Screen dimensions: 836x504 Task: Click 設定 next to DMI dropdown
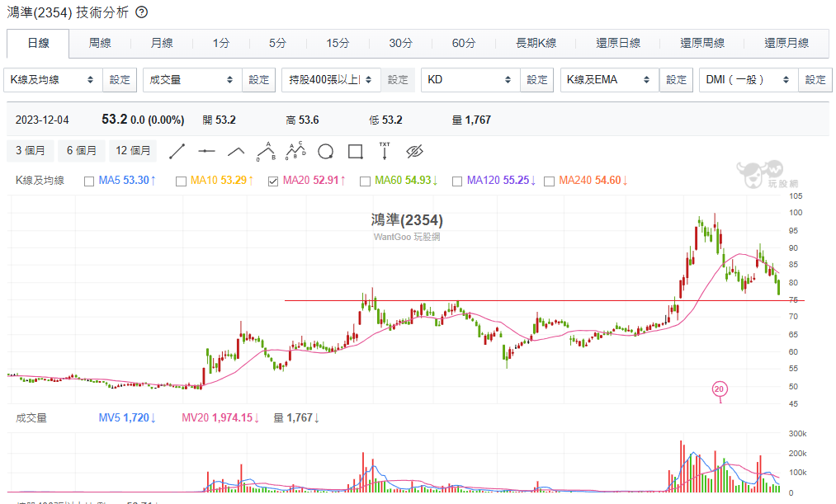(x=815, y=80)
